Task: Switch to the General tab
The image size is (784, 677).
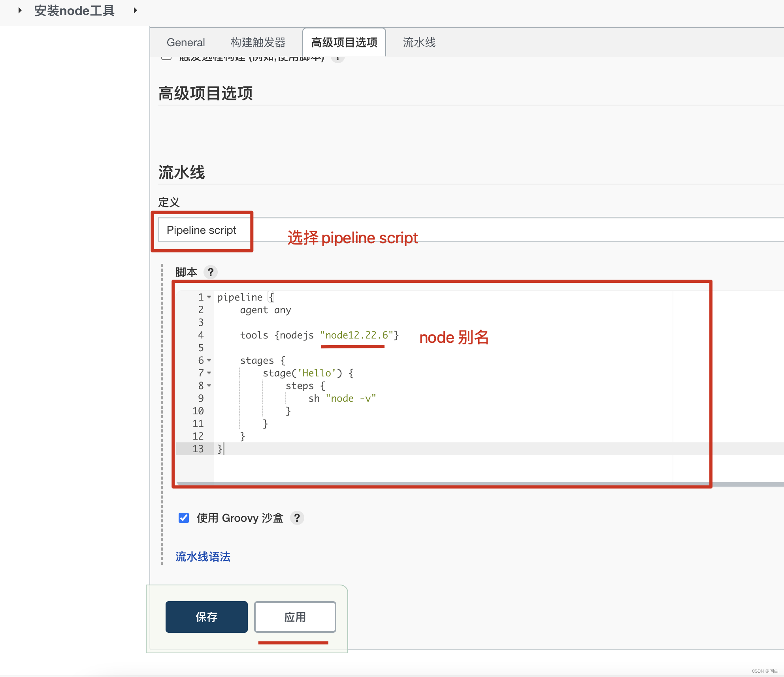Action: pyautogui.click(x=185, y=42)
